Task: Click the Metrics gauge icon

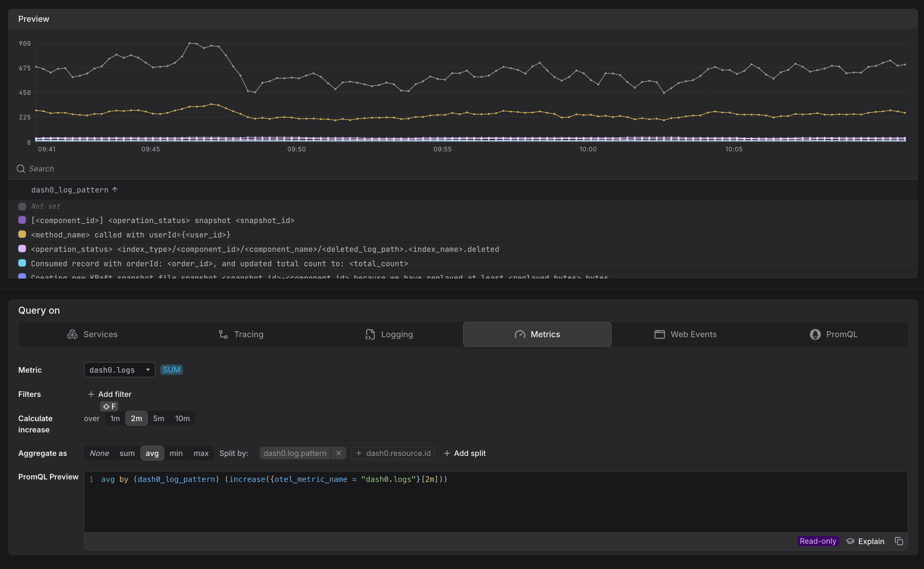Action: [x=520, y=334]
